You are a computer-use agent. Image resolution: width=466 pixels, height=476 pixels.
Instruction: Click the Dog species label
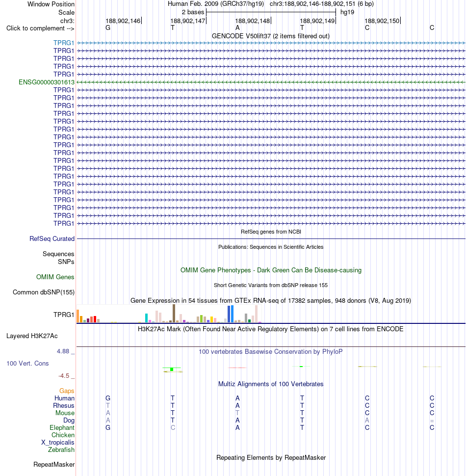(69, 420)
